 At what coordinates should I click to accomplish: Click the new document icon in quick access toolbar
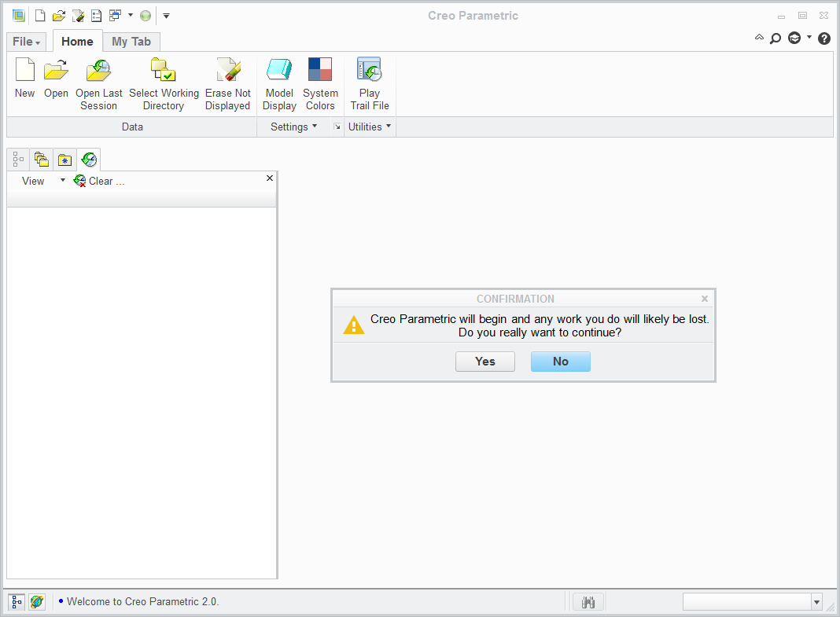tap(40, 16)
